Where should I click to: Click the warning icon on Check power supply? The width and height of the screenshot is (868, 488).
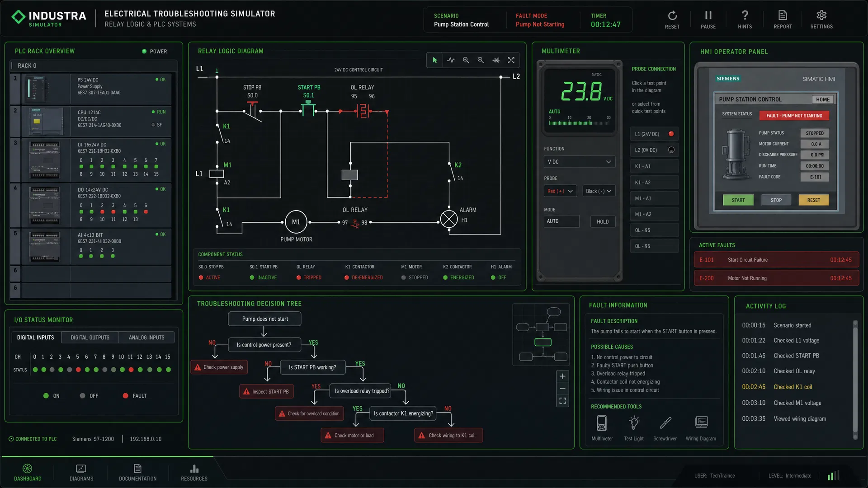(198, 367)
